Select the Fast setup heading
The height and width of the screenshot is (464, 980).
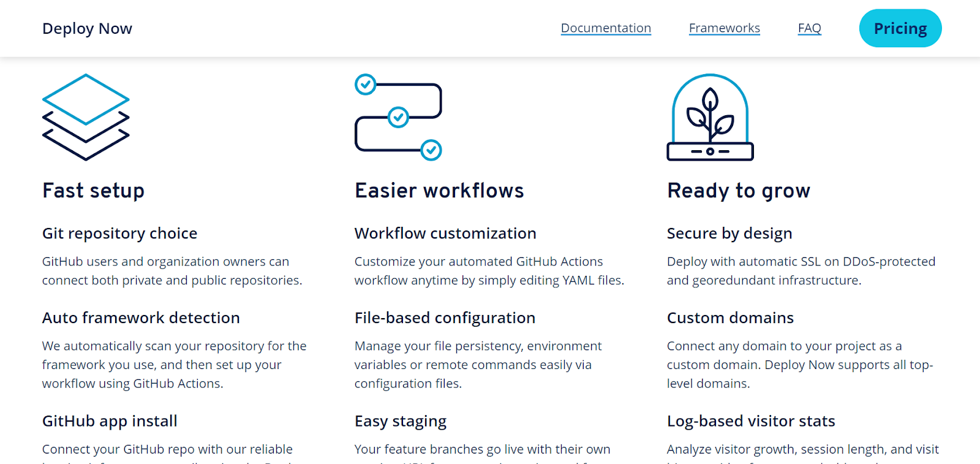pos(93,191)
